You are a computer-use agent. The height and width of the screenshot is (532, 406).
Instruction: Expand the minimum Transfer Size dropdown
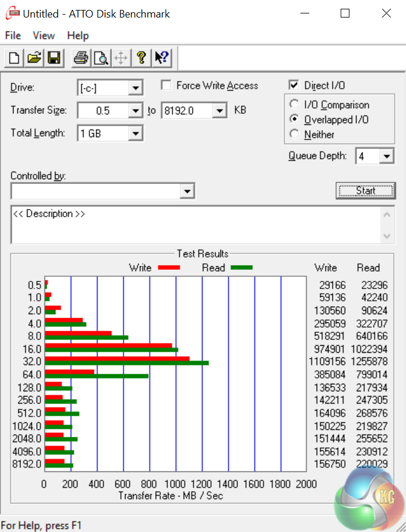coord(135,110)
